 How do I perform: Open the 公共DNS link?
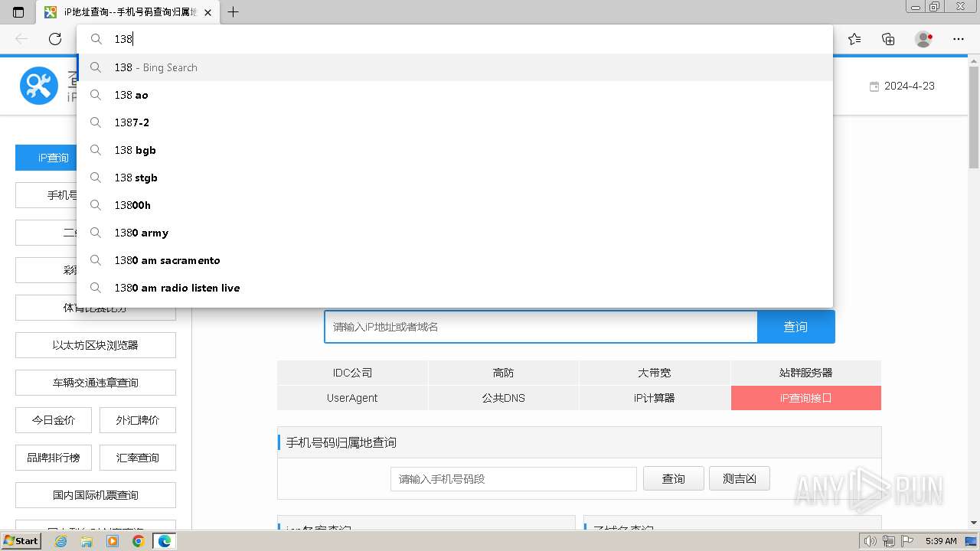(x=504, y=398)
